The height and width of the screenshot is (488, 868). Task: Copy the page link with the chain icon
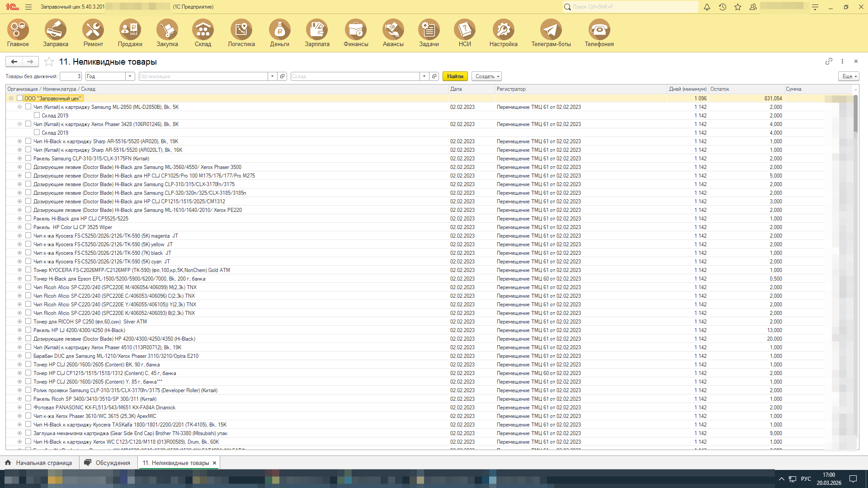[x=829, y=61]
